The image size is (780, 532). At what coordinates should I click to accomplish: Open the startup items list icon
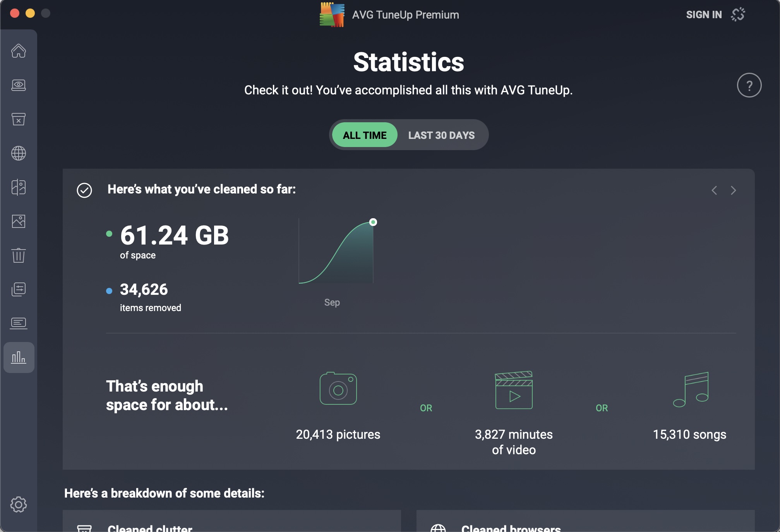tap(19, 289)
